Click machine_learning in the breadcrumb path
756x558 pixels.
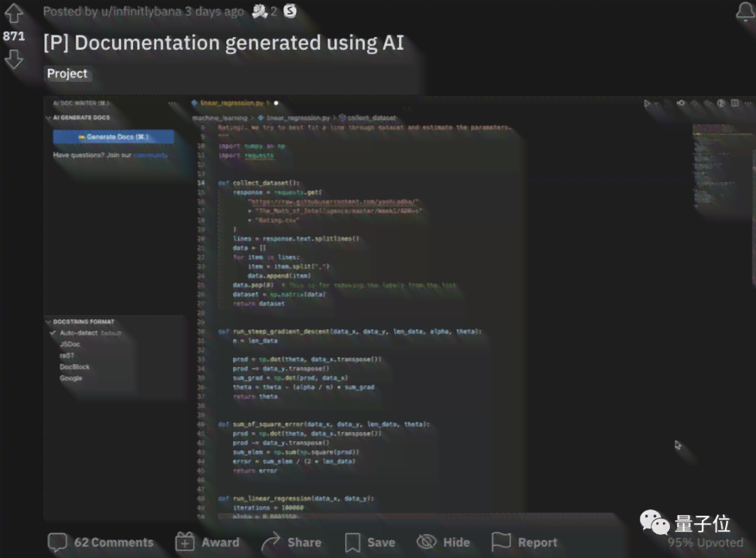(220, 118)
